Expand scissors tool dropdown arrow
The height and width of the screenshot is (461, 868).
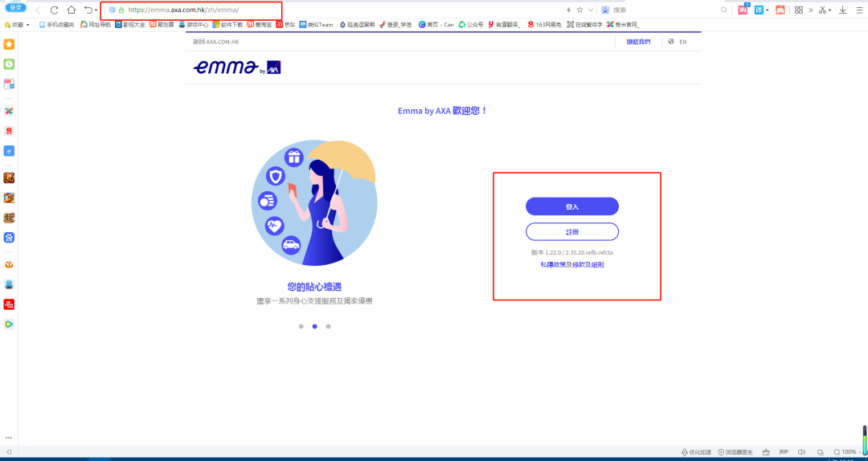coord(829,10)
